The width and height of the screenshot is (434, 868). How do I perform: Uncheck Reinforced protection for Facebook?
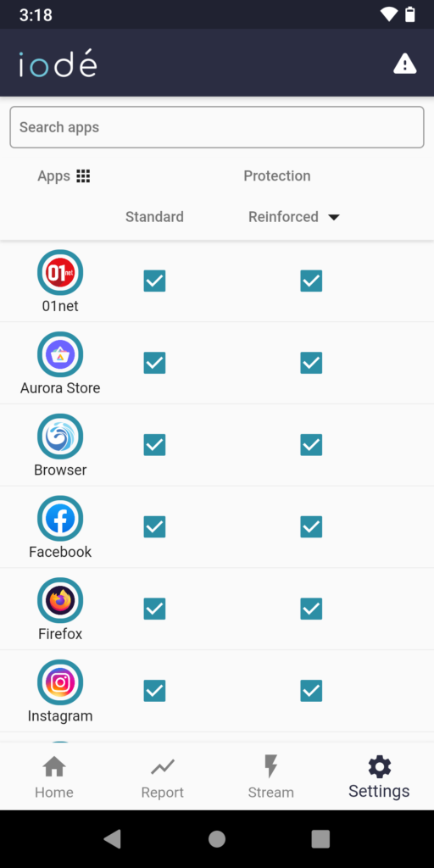(311, 526)
